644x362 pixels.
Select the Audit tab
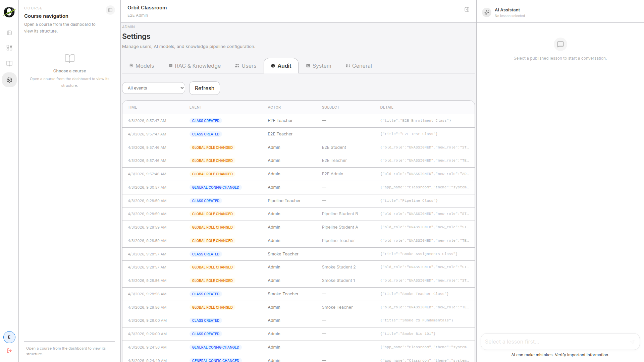coord(281,66)
